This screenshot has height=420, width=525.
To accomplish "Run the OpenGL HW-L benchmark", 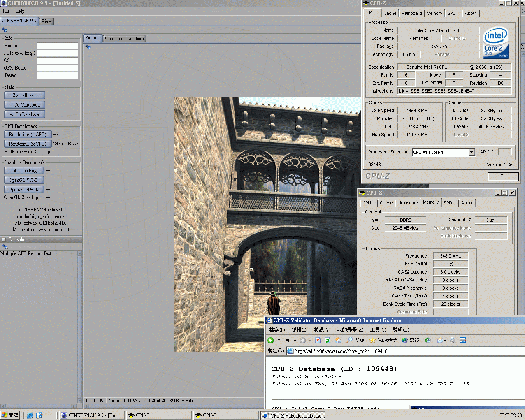I will click(x=23, y=190).
